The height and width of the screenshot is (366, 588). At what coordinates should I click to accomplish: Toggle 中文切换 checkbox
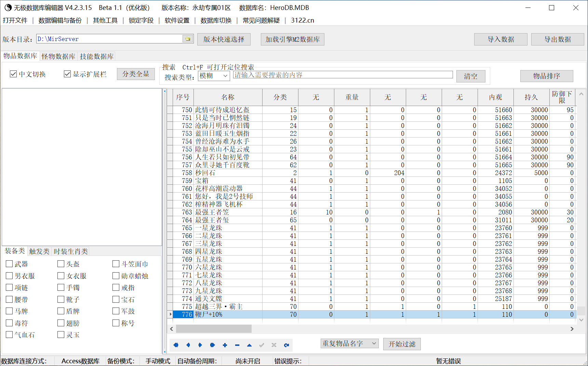(x=13, y=74)
